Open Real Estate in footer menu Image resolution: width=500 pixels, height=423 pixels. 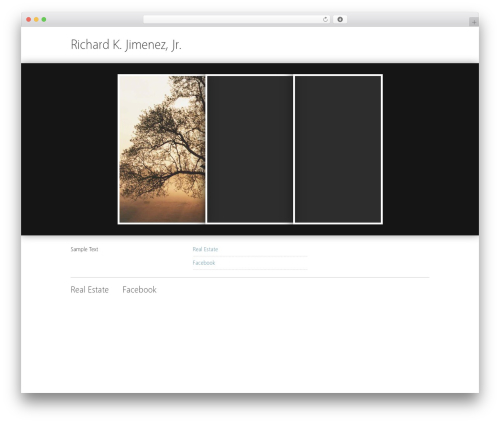pyautogui.click(x=90, y=290)
